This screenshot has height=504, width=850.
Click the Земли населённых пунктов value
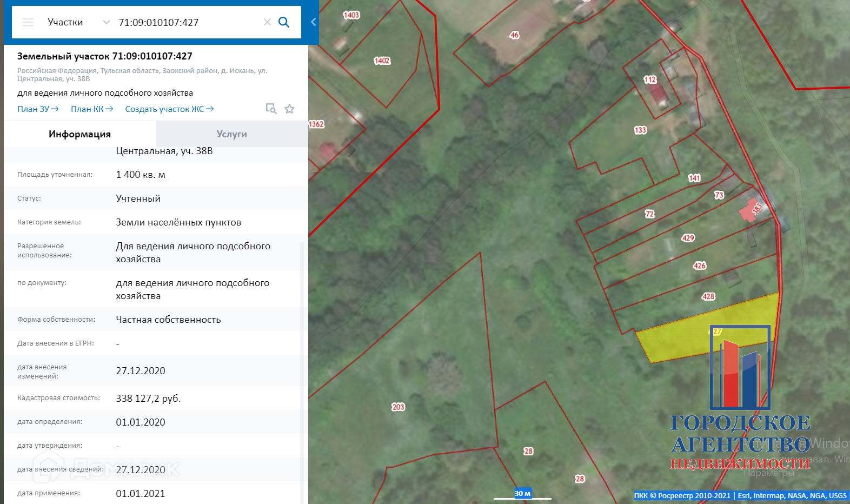178,222
